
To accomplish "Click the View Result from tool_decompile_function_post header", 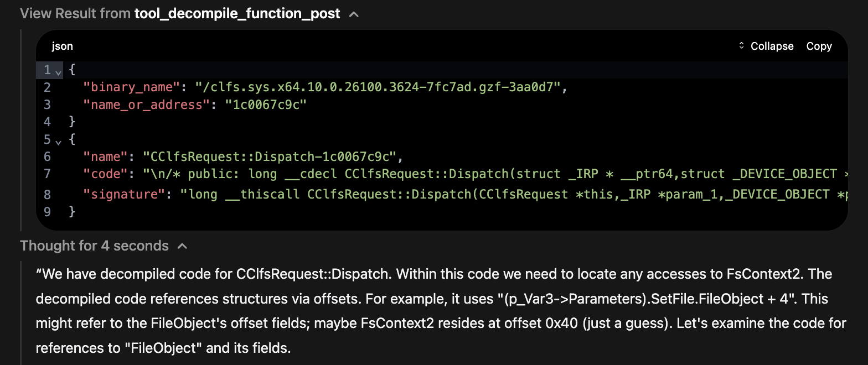I will point(180,14).
